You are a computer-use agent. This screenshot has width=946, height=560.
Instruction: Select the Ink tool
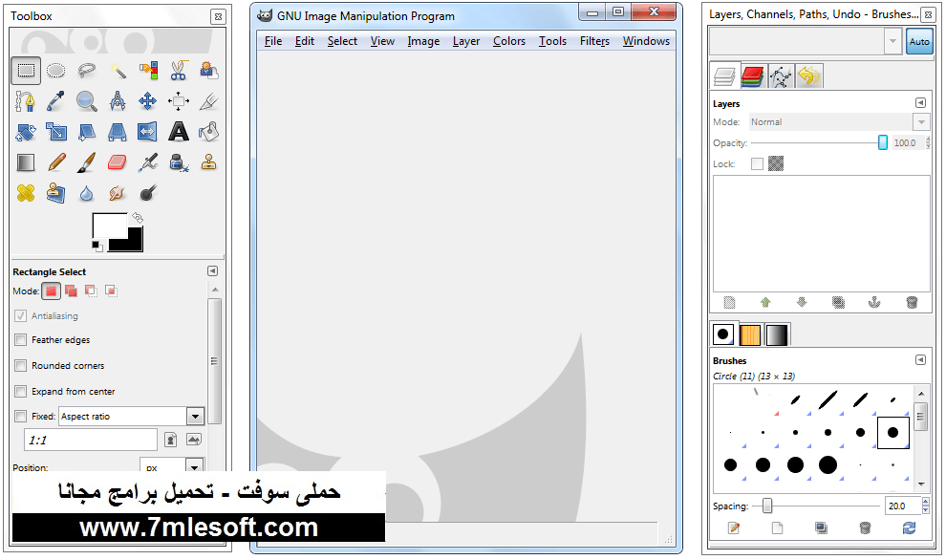179,162
